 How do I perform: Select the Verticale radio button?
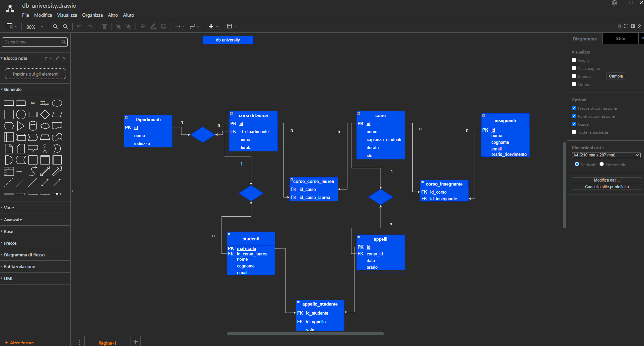point(577,164)
